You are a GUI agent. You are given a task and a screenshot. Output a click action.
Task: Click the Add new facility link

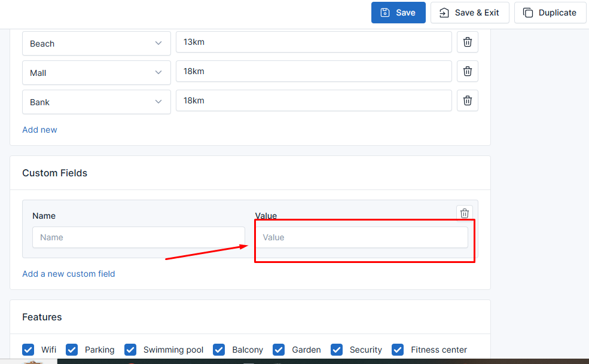coord(40,130)
